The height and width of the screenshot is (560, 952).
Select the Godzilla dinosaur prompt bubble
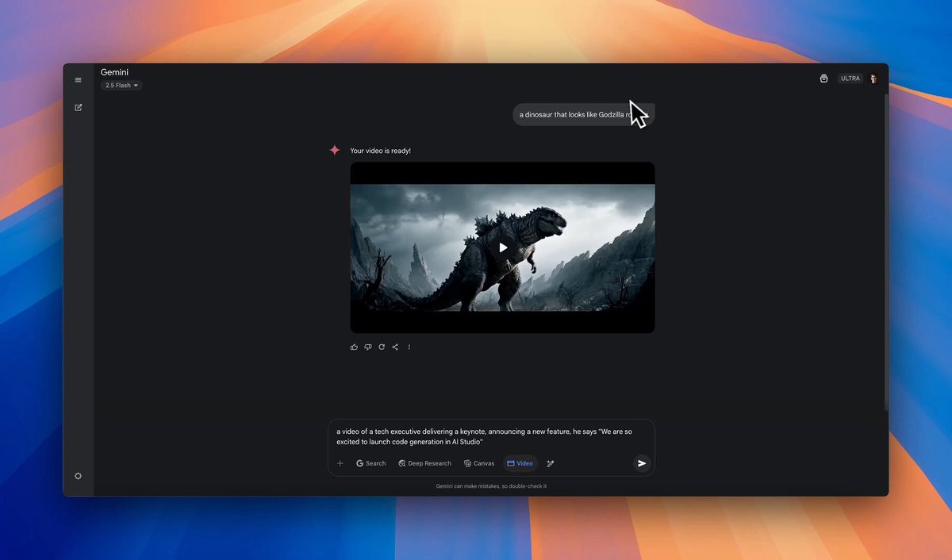[584, 114]
